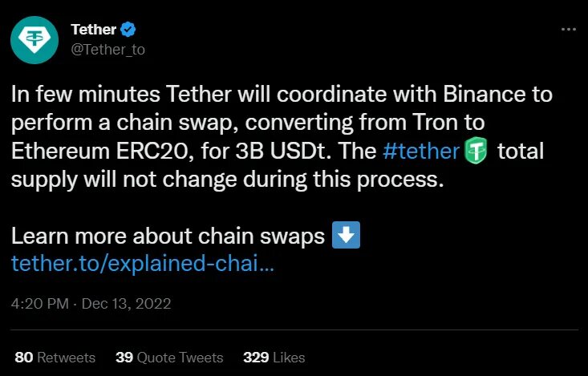Click the green Tether hashtag emoji icon
This screenshot has height=376, width=588.
tap(476, 151)
